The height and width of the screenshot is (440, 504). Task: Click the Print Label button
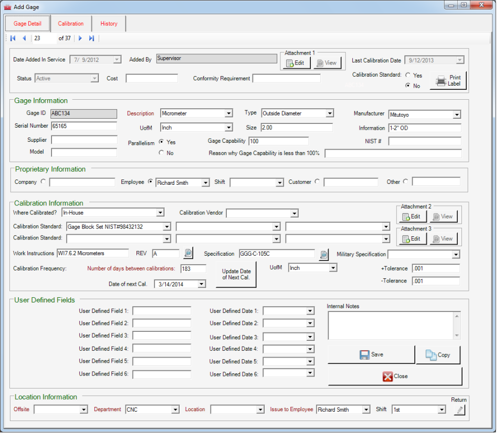tap(449, 80)
